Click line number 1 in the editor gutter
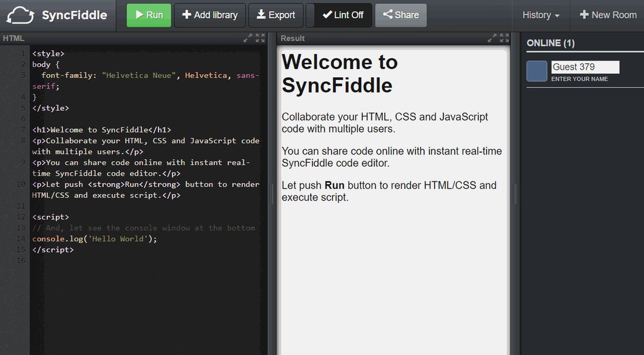The height and width of the screenshot is (355, 644). [x=23, y=54]
